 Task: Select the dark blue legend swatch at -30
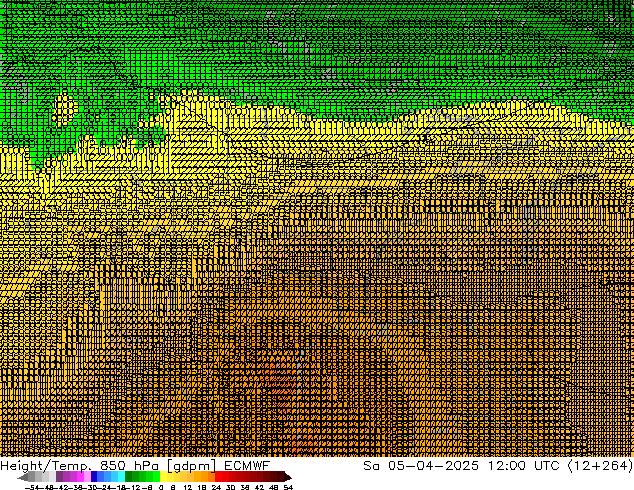point(94,476)
